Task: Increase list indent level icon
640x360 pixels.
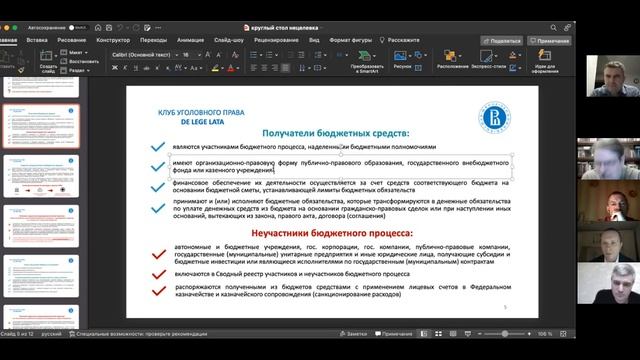Action: (x=301, y=55)
